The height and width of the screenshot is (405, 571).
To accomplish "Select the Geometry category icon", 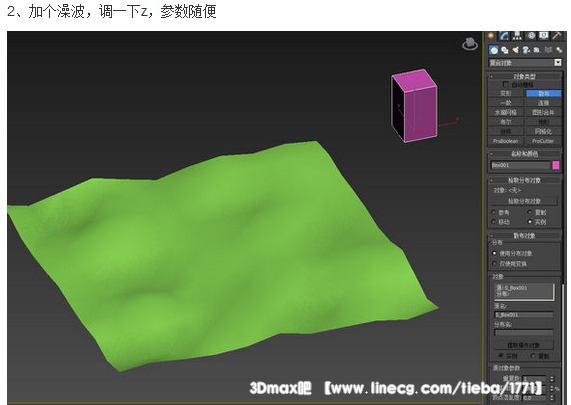I will pos(494,50).
